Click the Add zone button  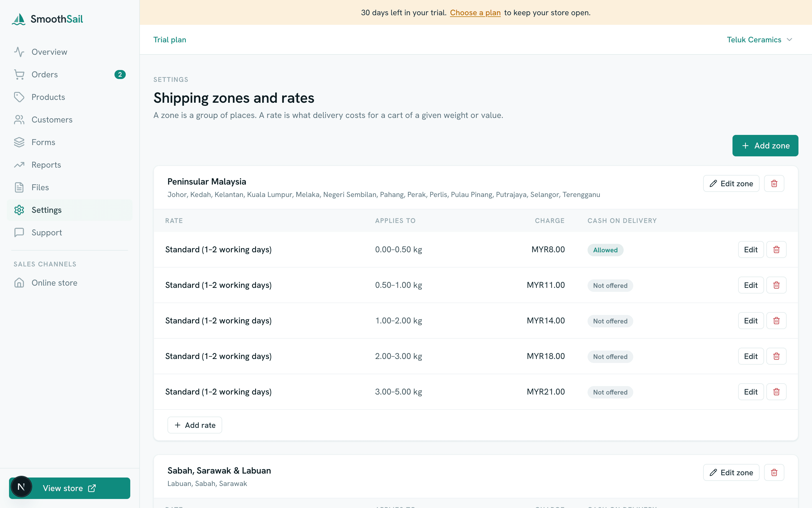click(x=765, y=145)
